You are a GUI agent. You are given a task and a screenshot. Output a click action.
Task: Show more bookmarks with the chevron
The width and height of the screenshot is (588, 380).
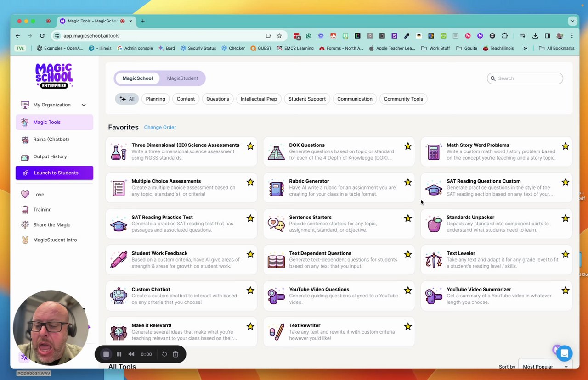tap(525, 48)
